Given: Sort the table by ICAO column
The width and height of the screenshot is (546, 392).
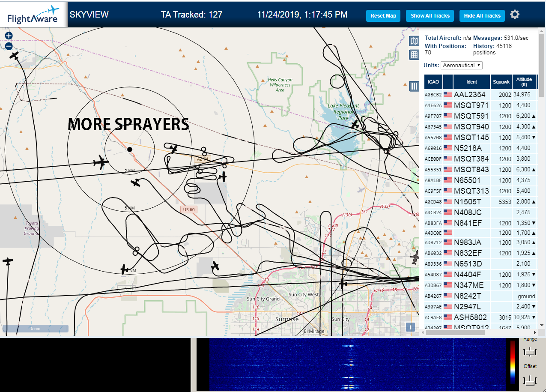Looking at the screenshot, I should coord(433,82).
